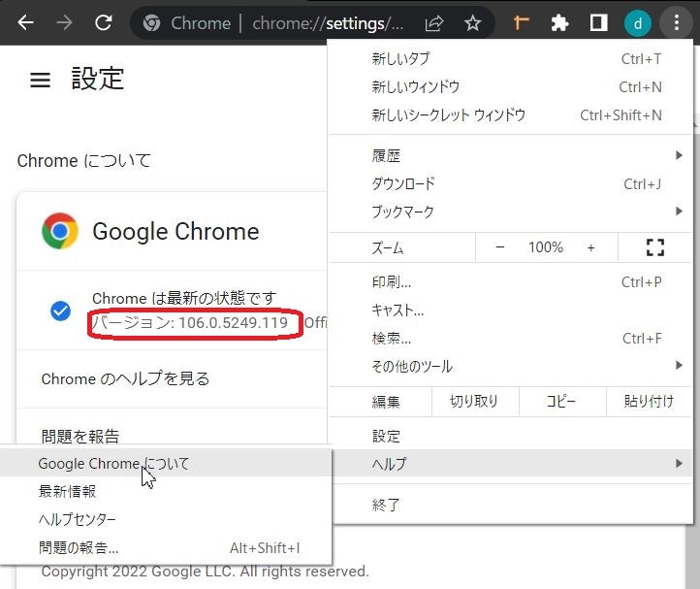Enter fullscreen mode from the zoom row
Screen dimensions: 700x589
pos(654,247)
